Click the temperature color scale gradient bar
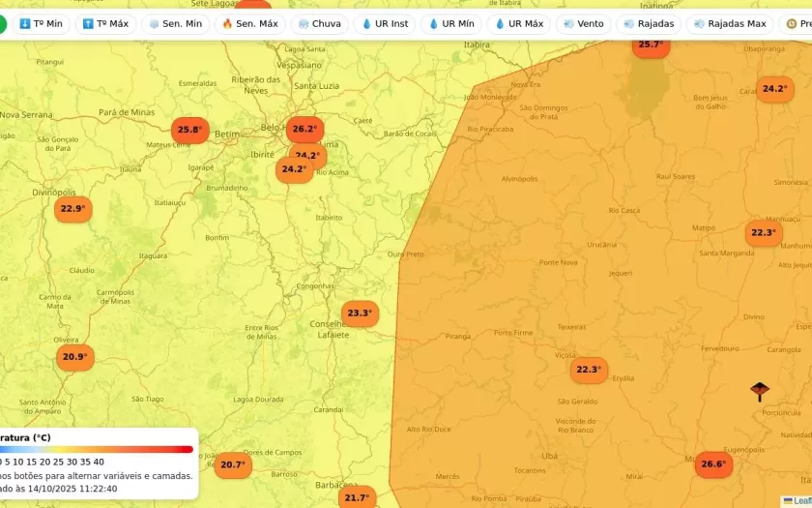The width and height of the screenshot is (812, 508). pos(97,449)
